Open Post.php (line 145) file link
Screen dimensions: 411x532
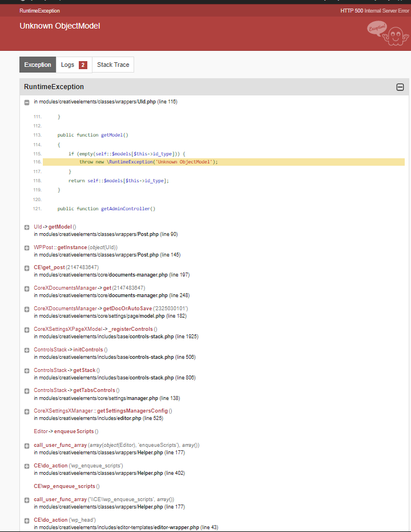(x=107, y=255)
